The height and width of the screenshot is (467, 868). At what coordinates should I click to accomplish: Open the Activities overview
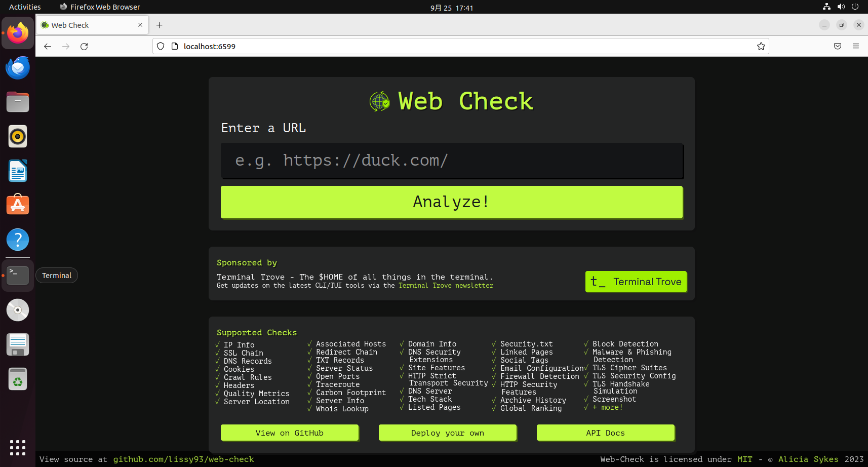point(25,7)
